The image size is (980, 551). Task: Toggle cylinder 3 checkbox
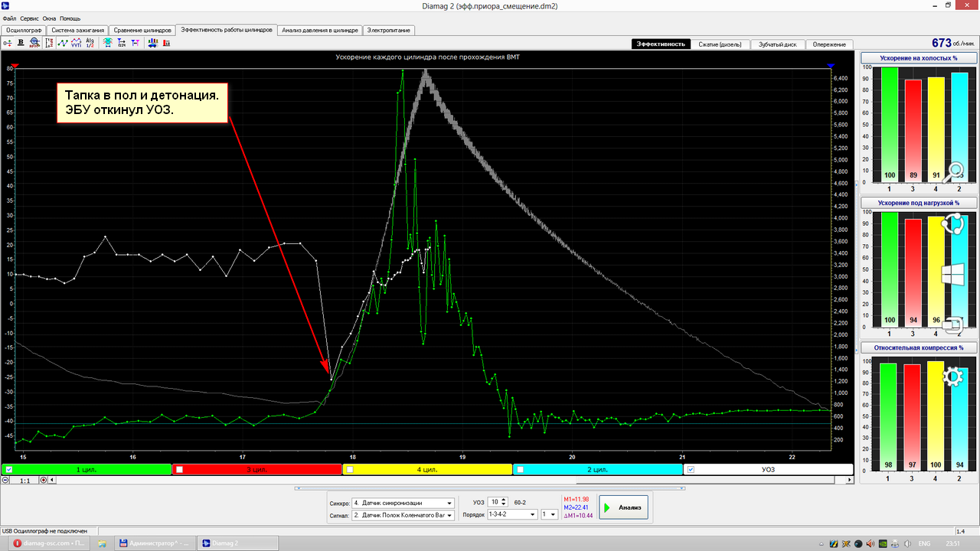tap(178, 469)
